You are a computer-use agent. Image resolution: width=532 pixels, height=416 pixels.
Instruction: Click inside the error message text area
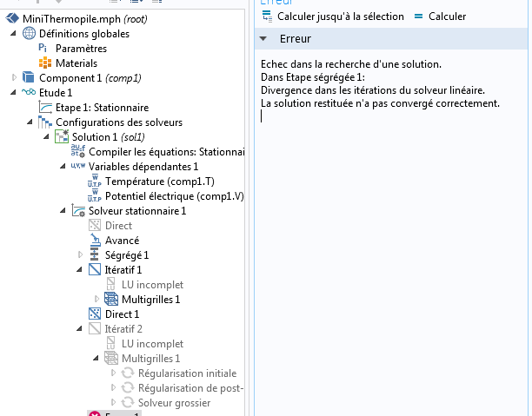(x=391, y=217)
